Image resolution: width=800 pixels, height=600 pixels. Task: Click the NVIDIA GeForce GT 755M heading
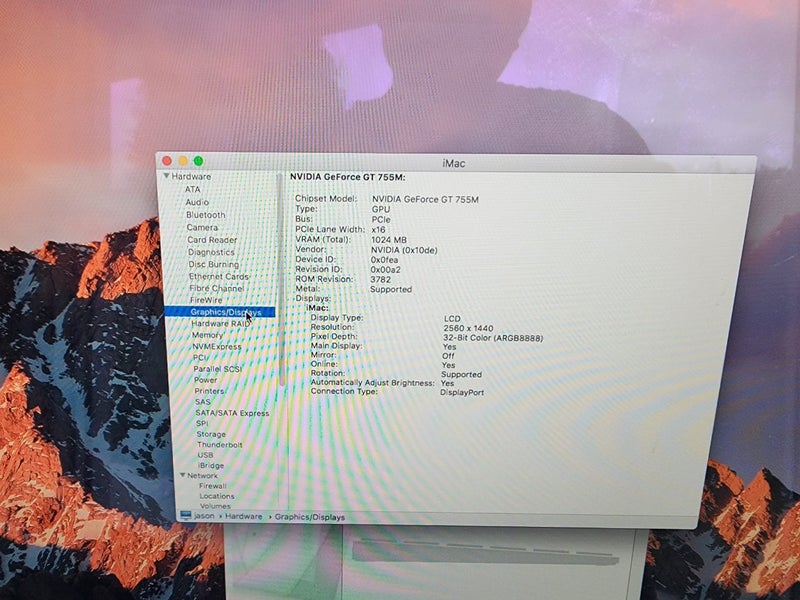[347, 177]
